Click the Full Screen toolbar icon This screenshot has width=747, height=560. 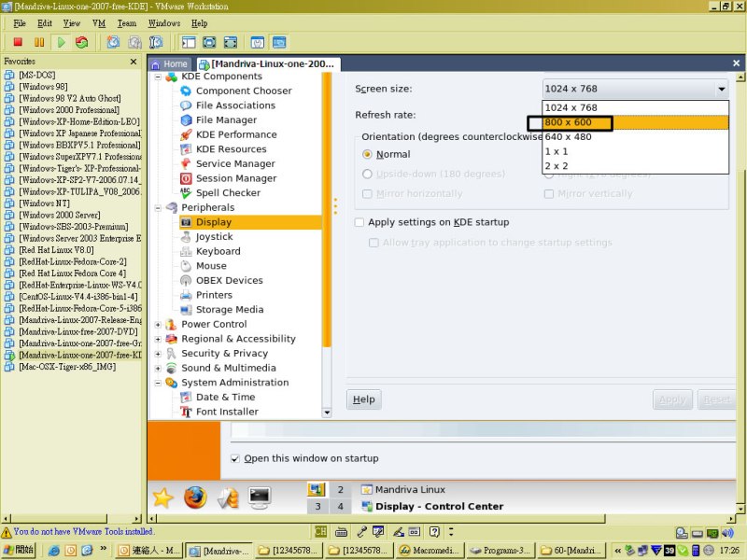(209, 42)
